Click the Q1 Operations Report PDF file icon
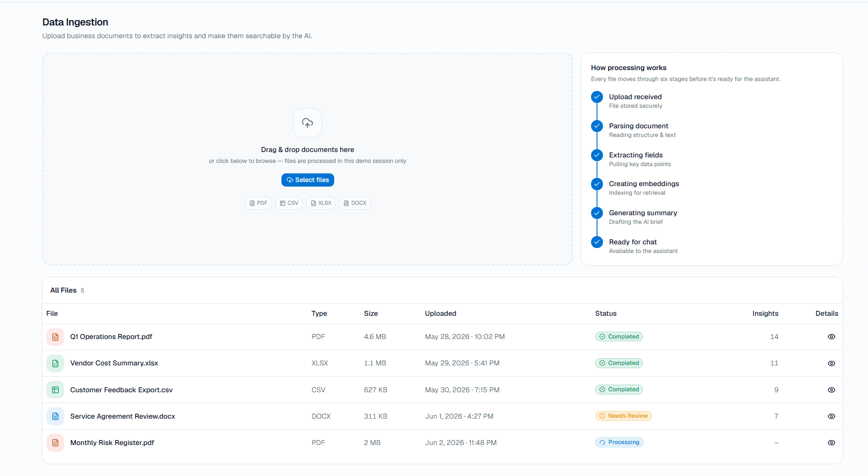Screen dimensions: 868x476 coord(55,337)
